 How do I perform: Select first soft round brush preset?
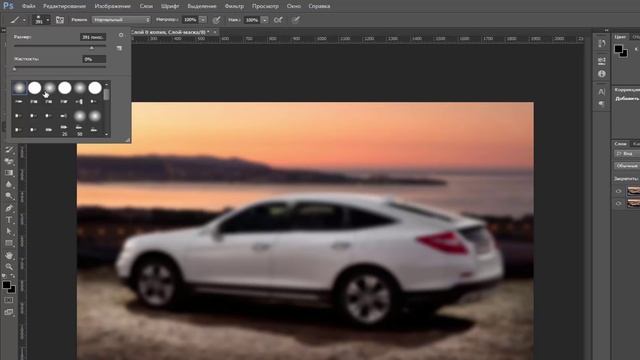tap(20, 88)
